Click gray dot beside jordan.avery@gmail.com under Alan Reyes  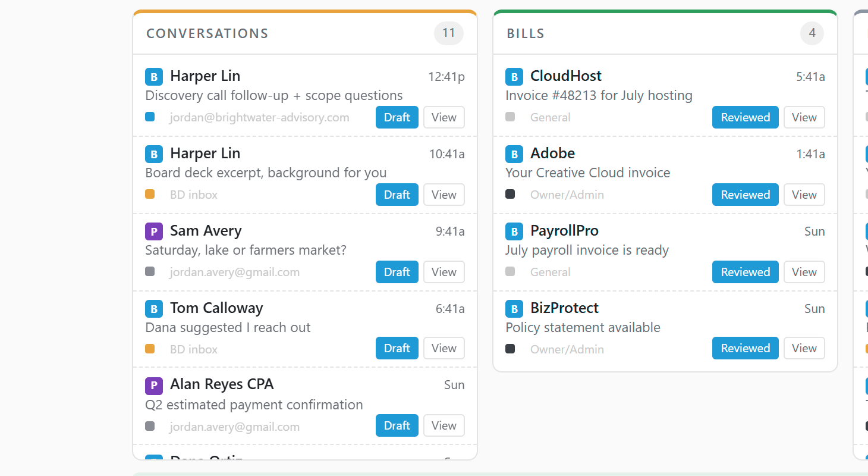click(x=150, y=426)
